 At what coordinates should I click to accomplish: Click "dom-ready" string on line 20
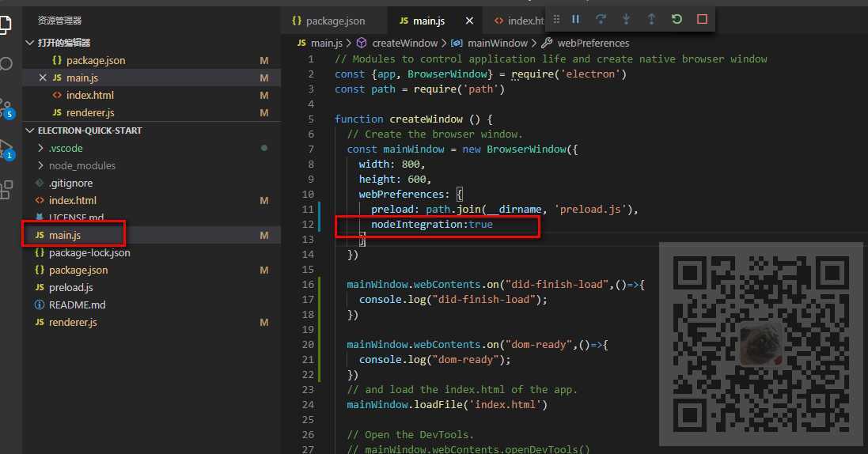[x=539, y=344]
